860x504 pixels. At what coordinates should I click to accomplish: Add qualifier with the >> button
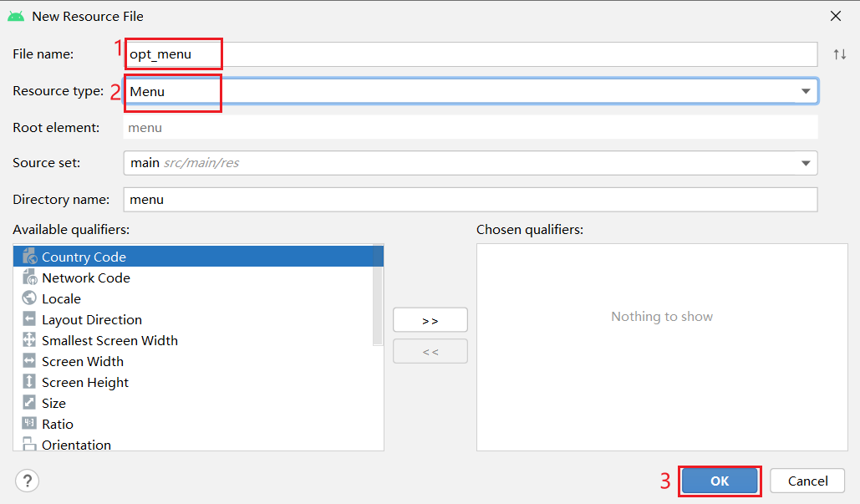click(430, 320)
